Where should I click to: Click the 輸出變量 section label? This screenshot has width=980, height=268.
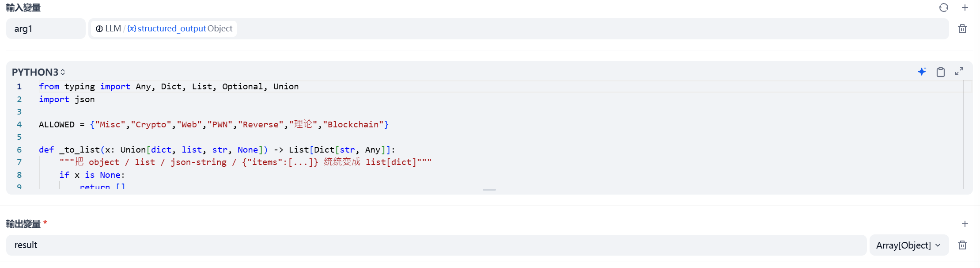[x=23, y=224]
